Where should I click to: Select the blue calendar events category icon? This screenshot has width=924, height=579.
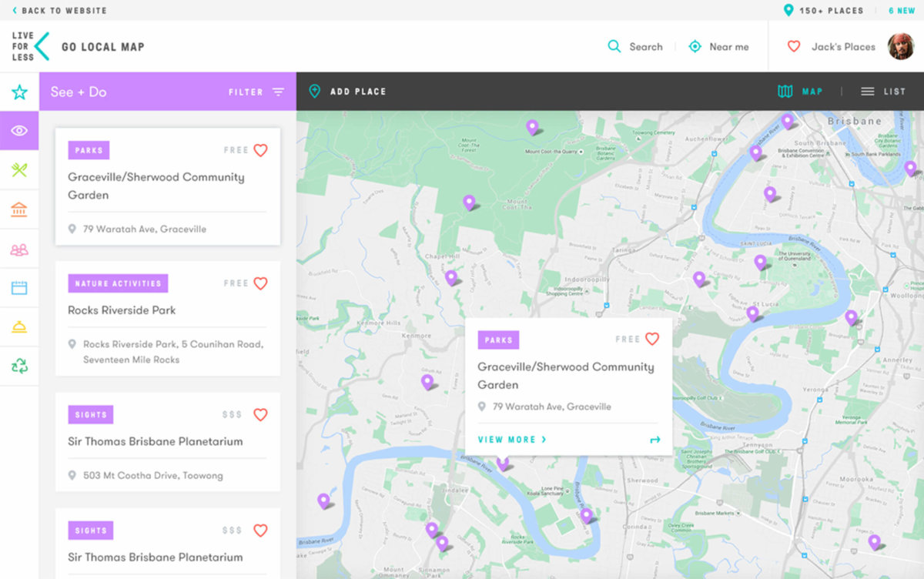19,286
